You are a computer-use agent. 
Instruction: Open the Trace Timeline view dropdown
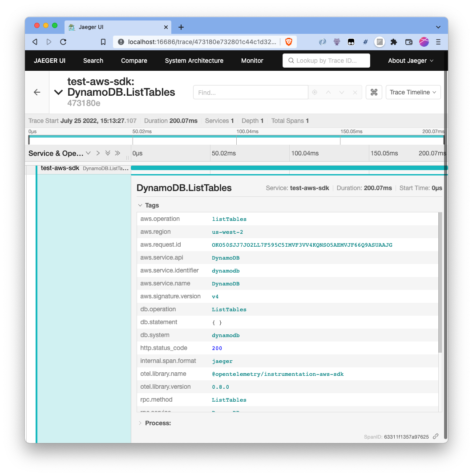click(413, 92)
